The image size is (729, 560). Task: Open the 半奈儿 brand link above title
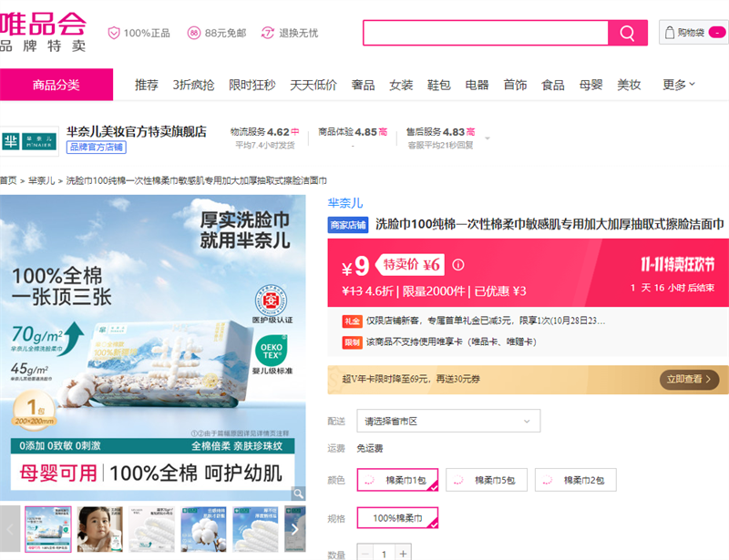click(x=345, y=203)
